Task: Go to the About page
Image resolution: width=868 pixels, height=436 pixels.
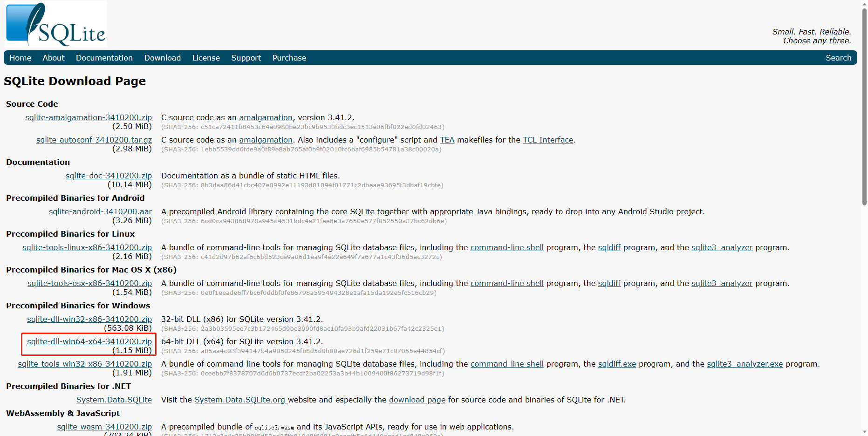Action: pos(54,58)
